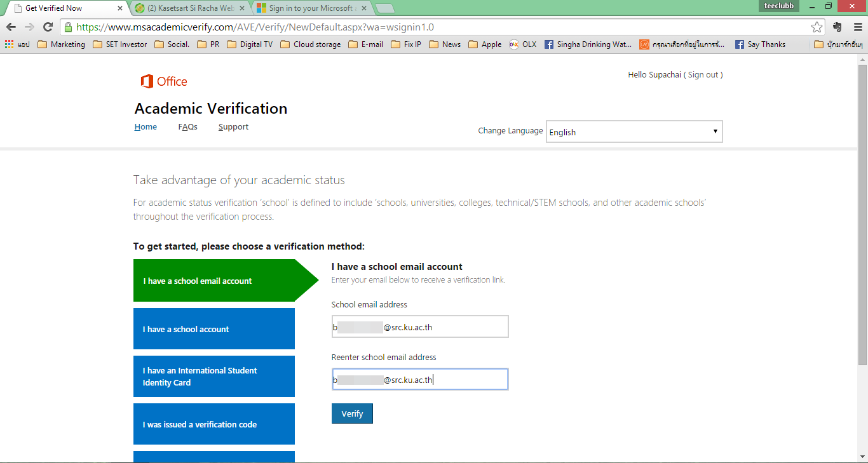Open the Cloud storage bookmark folder
This screenshot has height=463, width=868.
(310, 44)
